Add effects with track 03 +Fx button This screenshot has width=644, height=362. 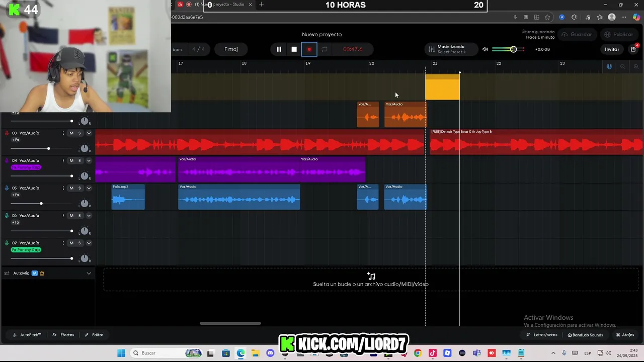point(16,140)
